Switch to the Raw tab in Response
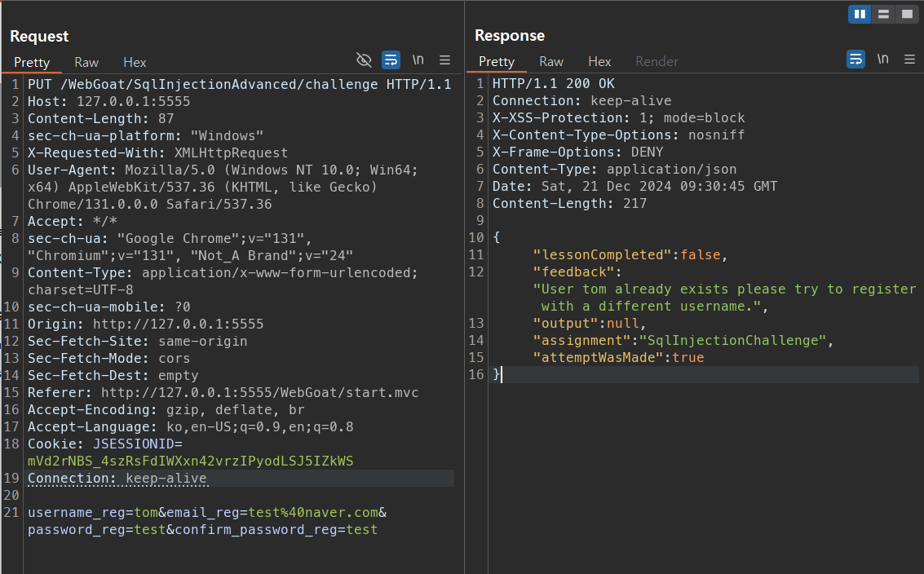The width and height of the screenshot is (924, 574). click(x=551, y=61)
